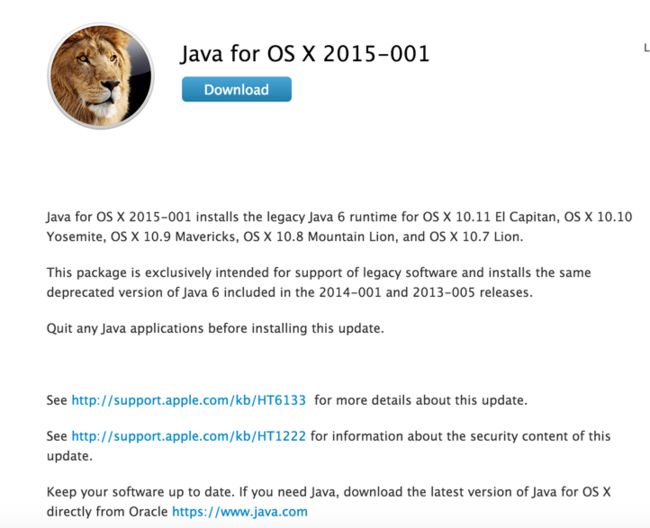Open the support.apple.com/kb/HT1222 link
This screenshot has width=650, height=528.
(x=189, y=436)
